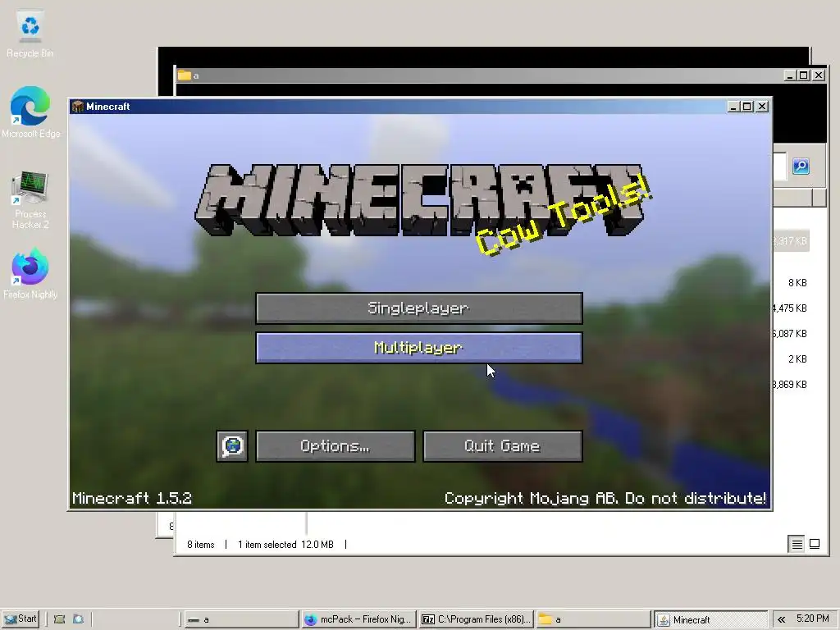Image resolution: width=840 pixels, height=630 pixels.
Task: Open Process Hacker 2 shortcut
Action: (x=30, y=200)
